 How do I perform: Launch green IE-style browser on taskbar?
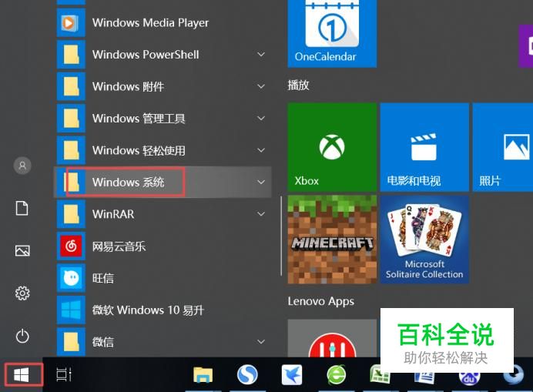pos(336,375)
